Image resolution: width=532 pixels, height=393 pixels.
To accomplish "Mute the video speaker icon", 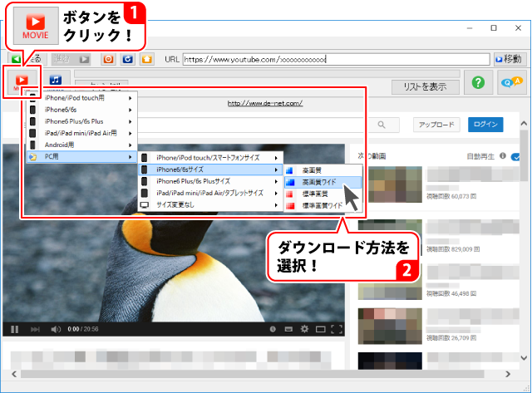I will [56, 329].
